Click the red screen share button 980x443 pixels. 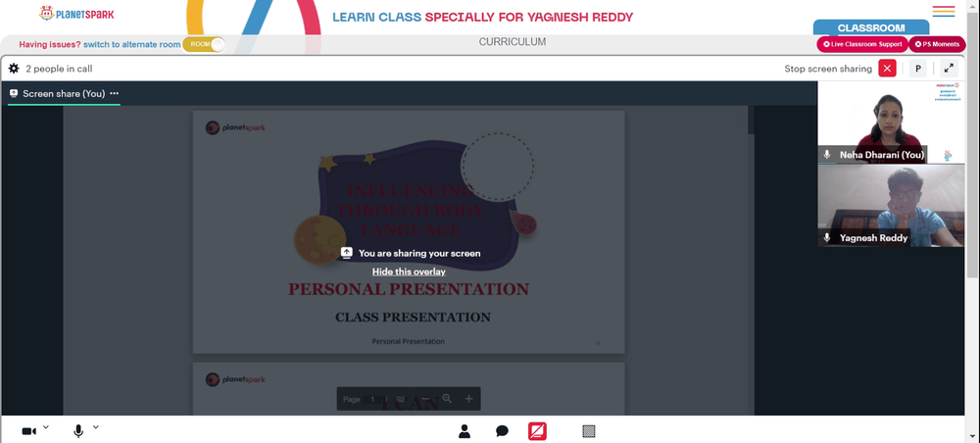(537, 431)
